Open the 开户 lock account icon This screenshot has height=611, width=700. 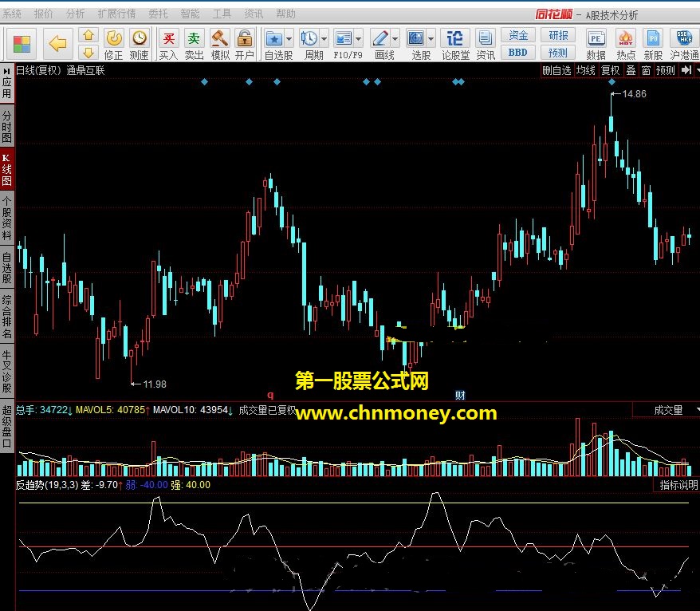245,44
